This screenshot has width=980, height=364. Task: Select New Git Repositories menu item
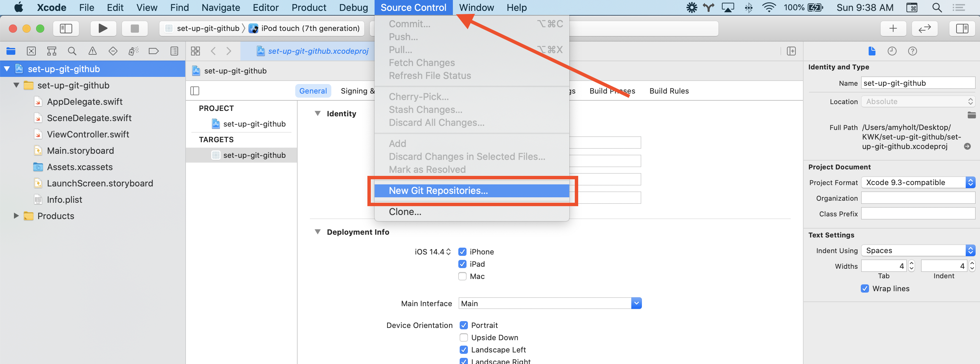472,191
